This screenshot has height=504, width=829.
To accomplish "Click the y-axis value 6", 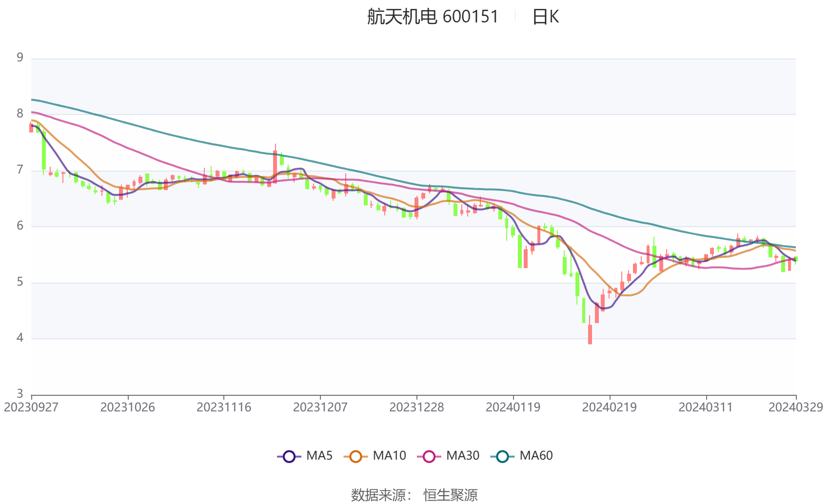I will click(x=20, y=226).
